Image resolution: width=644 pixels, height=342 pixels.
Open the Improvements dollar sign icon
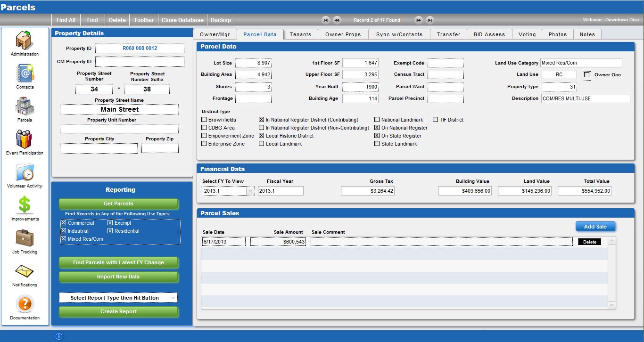(x=25, y=205)
